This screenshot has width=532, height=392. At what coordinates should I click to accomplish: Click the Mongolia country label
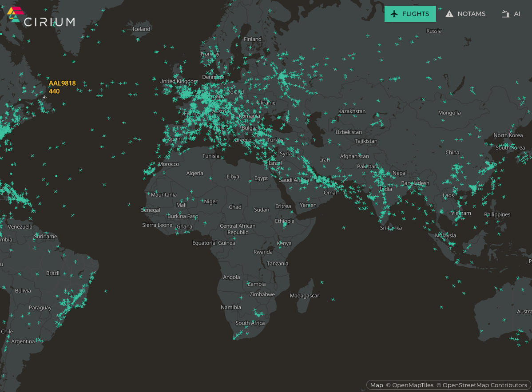coord(449,113)
